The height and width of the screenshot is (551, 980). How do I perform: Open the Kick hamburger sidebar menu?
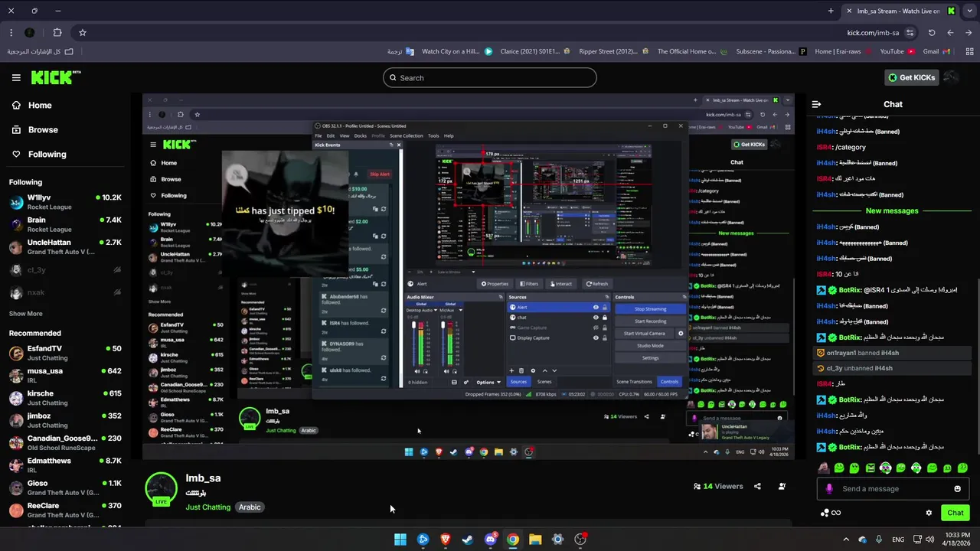click(x=16, y=77)
